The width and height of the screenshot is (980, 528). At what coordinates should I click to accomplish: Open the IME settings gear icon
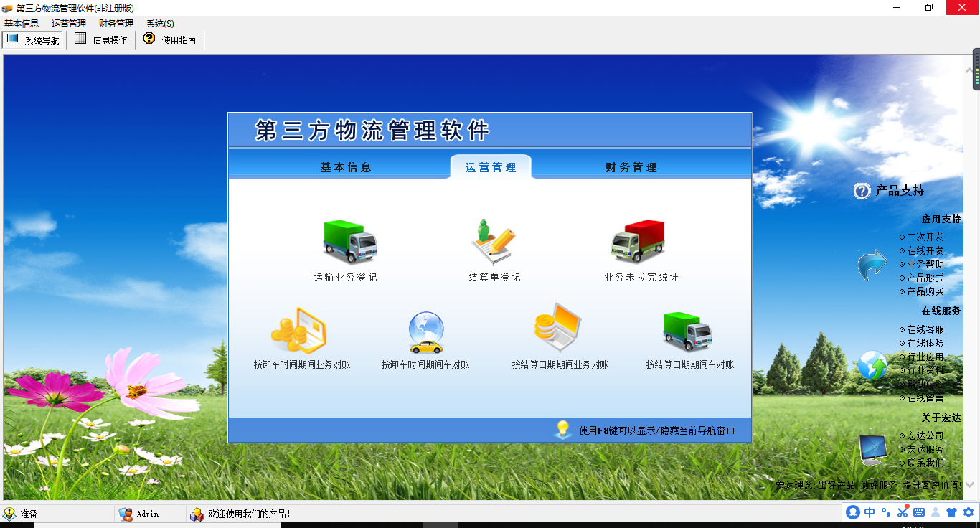click(x=969, y=512)
